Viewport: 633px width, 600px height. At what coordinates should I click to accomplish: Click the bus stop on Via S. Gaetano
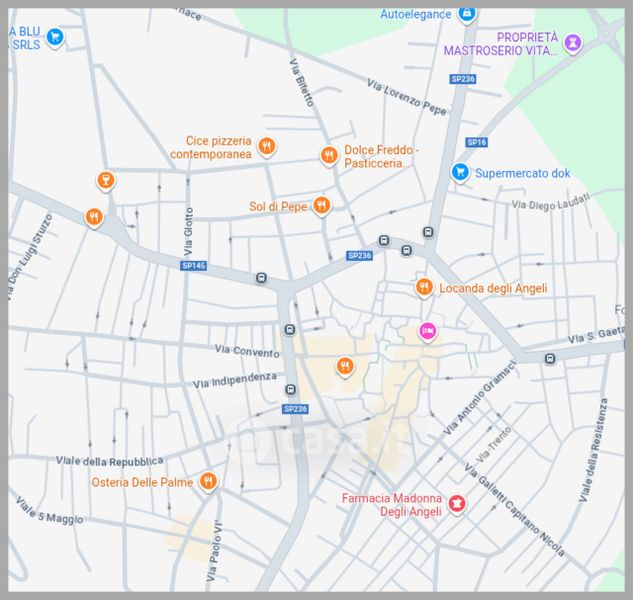(549, 358)
